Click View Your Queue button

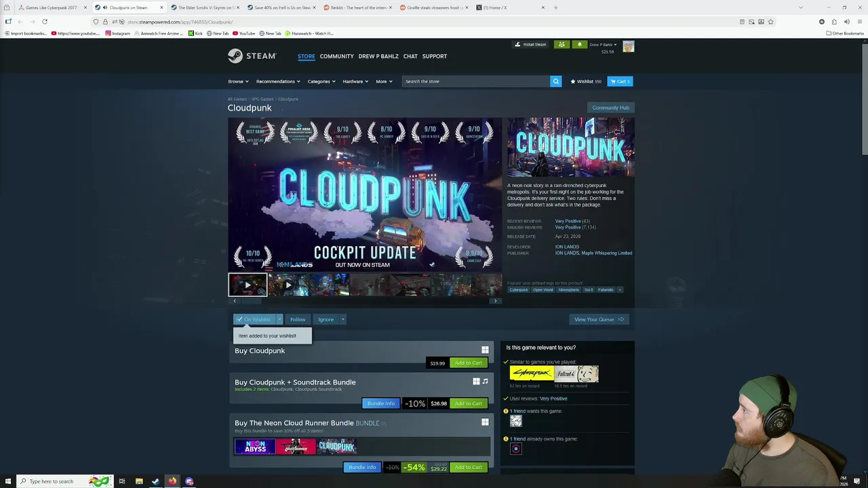(x=599, y=319)
